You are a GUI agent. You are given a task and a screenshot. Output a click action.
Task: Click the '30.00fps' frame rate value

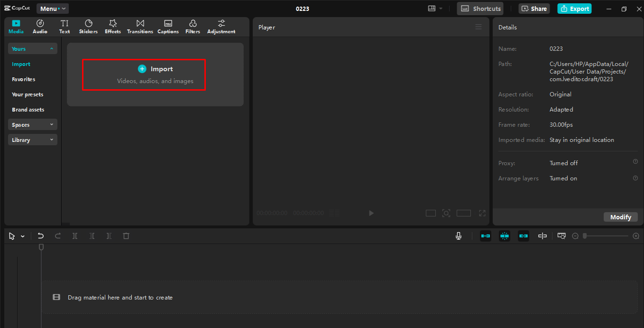[561, 125]
